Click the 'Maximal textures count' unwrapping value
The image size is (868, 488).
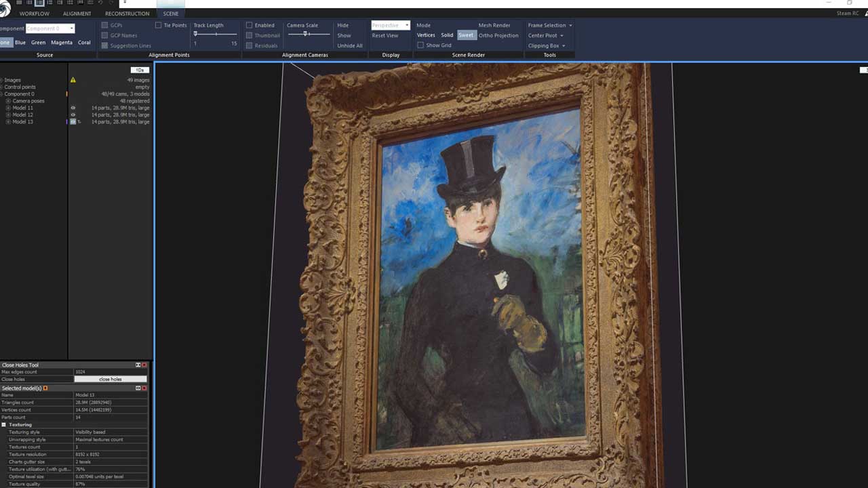click(99, 440)
